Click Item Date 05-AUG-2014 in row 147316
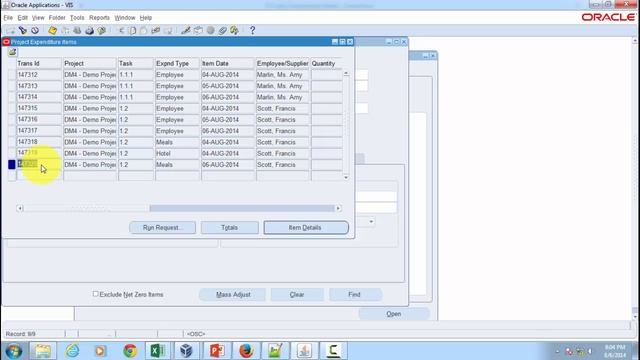Viewport: 640px width, 360px height. click(228, 120)
